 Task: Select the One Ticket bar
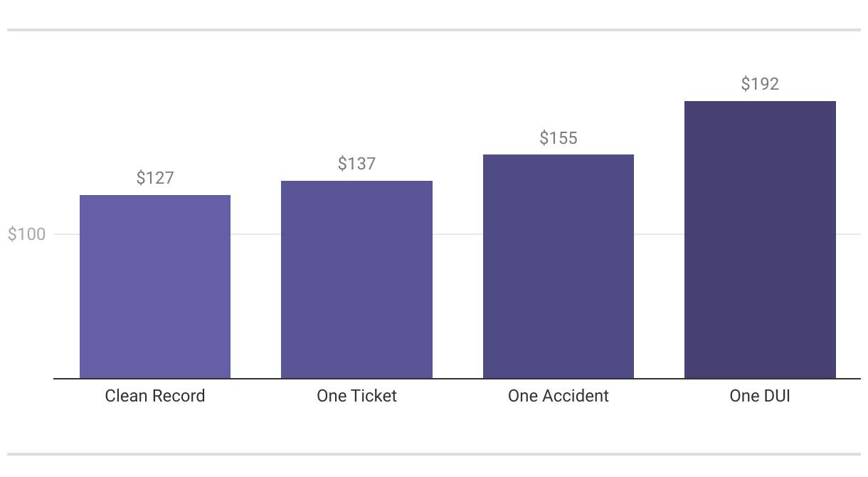pyautogui.click(x=356, y=279)
